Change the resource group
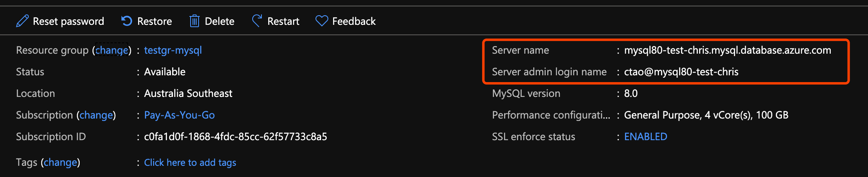 [x=112, y=50]
